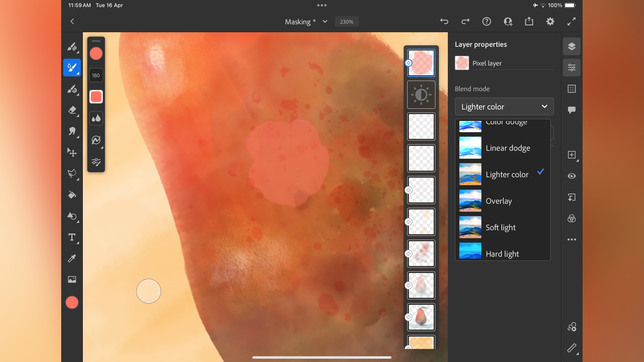Screen dimensions: 644x362
Task: Select the Eyedropper tool
Action: (72, 258)
